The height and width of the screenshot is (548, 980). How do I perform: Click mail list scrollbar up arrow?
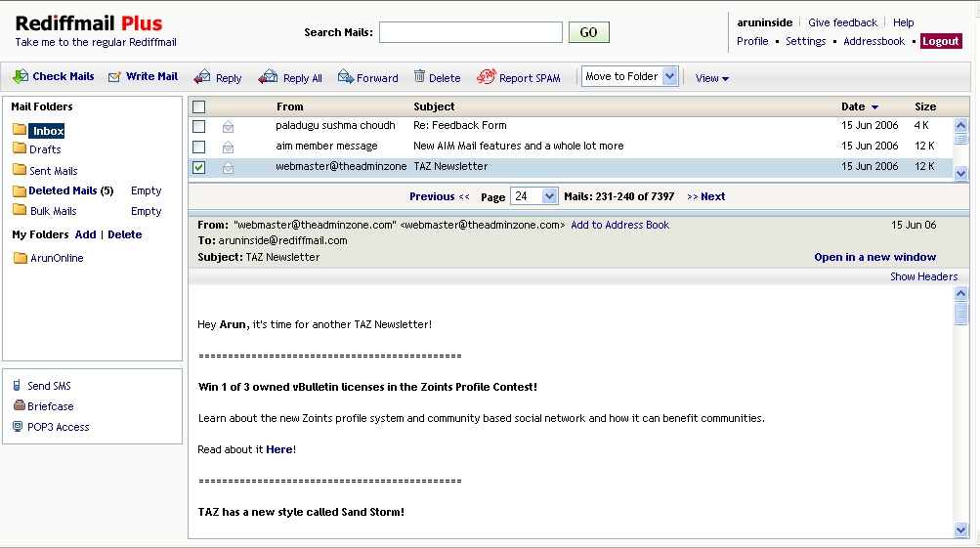(960, 125)
